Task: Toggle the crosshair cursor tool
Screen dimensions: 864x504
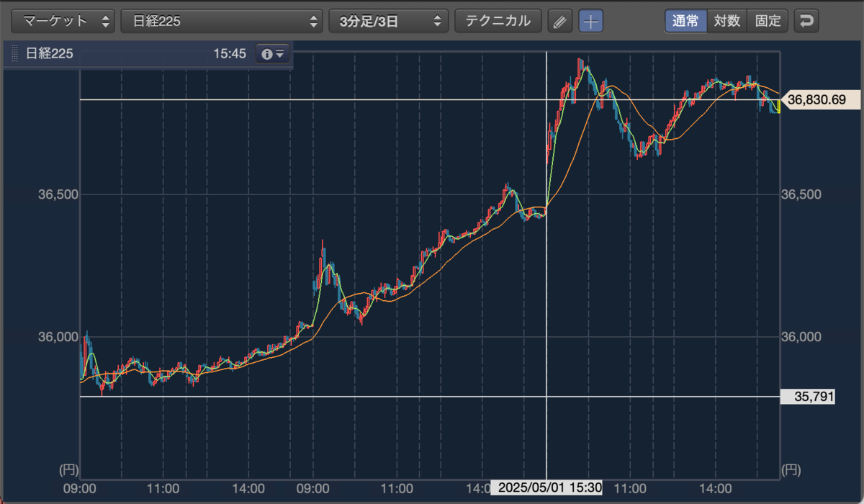Action: click(591, 21)
